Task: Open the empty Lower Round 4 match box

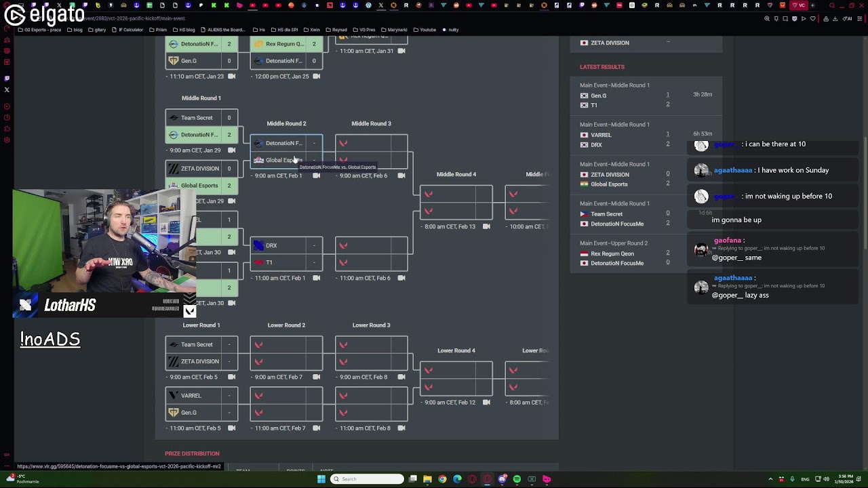Action: 456,378
